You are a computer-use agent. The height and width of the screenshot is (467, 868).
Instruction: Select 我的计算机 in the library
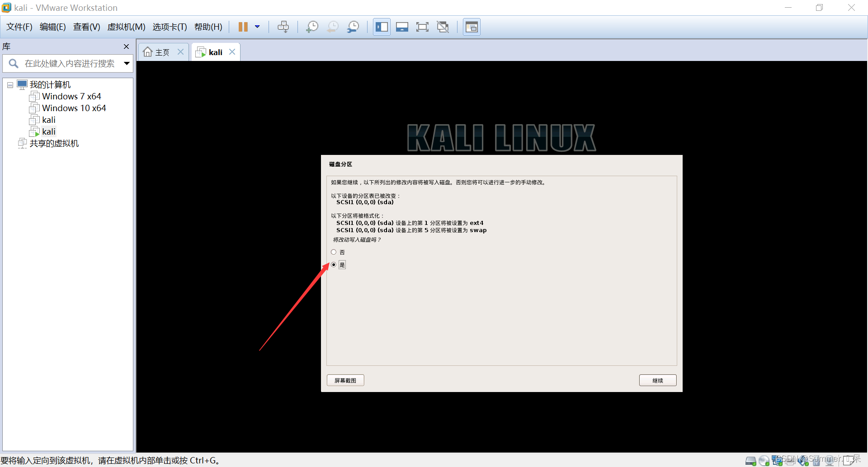pos(50,85)
